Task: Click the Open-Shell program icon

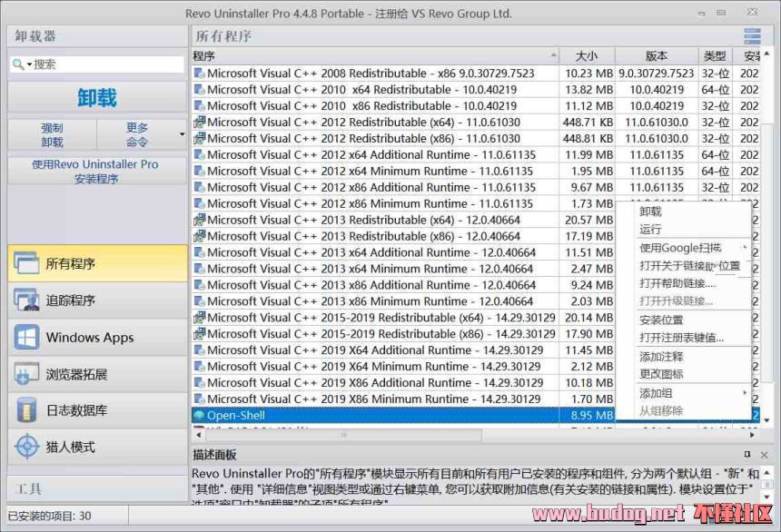Action: click(x=199, y=416)
